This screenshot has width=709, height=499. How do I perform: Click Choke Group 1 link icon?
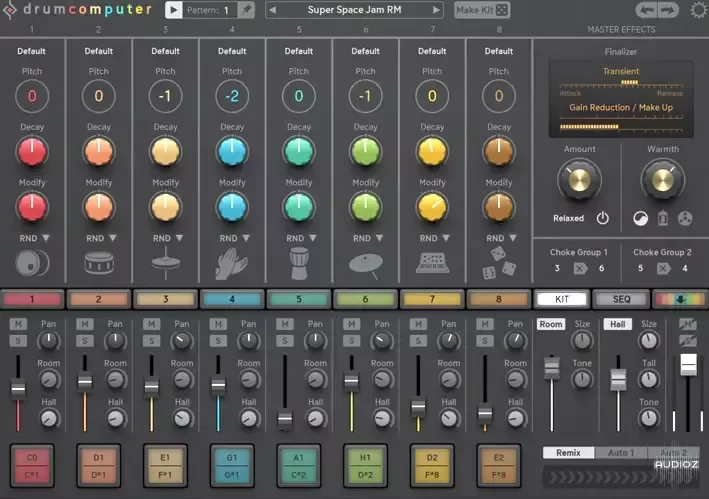[x=580, y=268]
